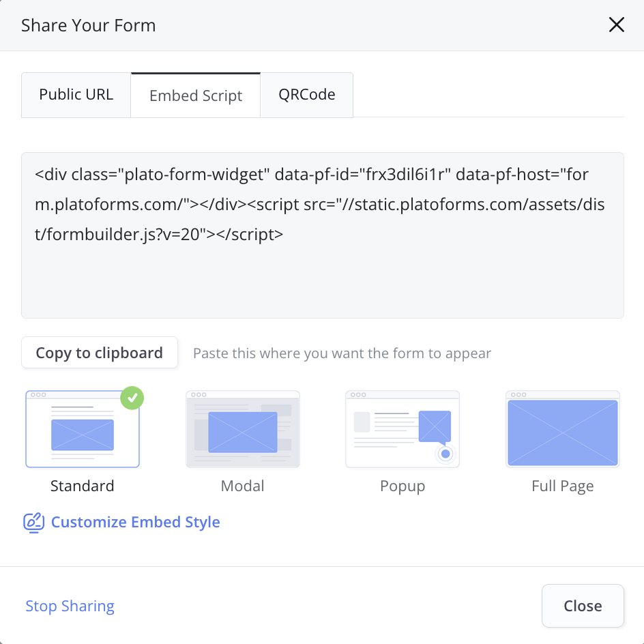Click the Standard text label

pos(83,486)
